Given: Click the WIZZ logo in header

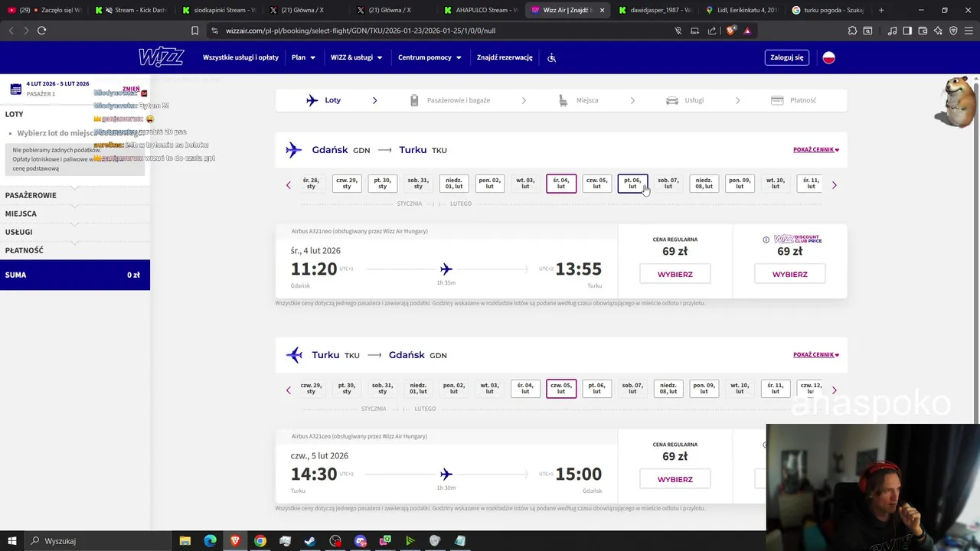Looking at the screenshot, I should click(x=161, y=57).
